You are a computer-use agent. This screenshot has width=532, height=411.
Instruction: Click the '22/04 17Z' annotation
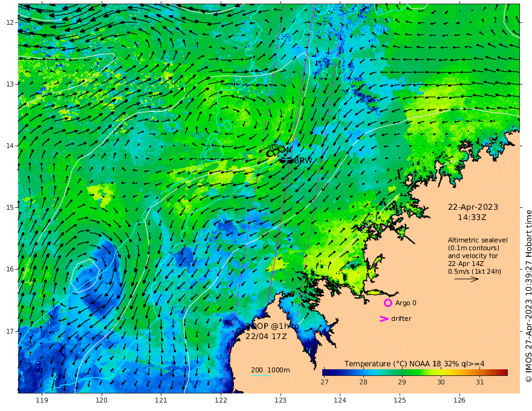tap(267, 337)
